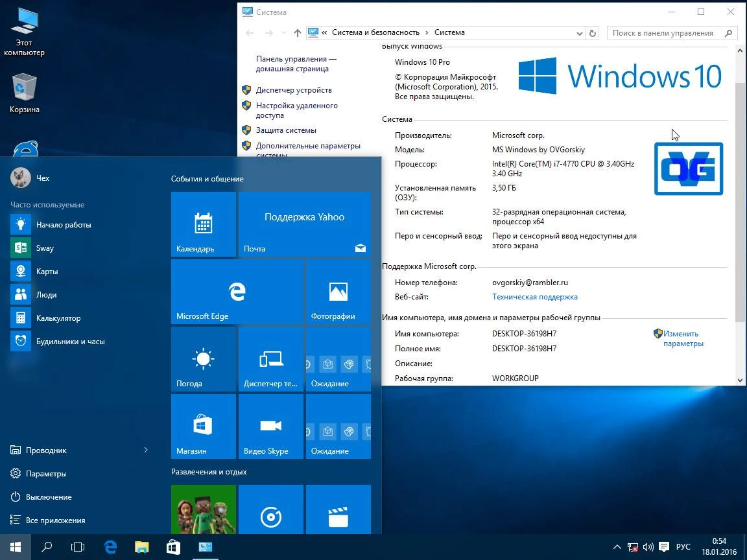This screenshot has width=747, height=560.
Task: Click the breadcrumb overflow chevrons
Action: 324,33
